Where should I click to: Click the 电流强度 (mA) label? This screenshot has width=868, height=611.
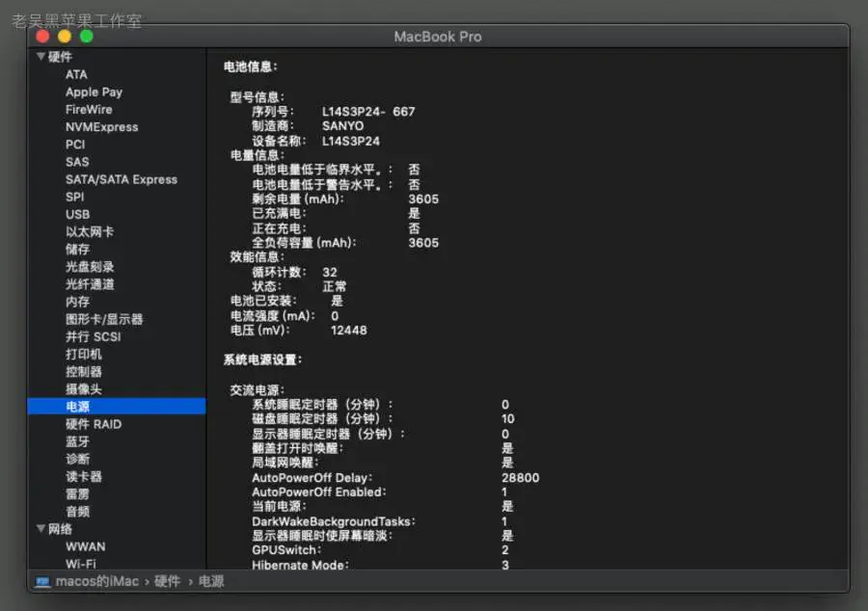[x=272, y=316]
